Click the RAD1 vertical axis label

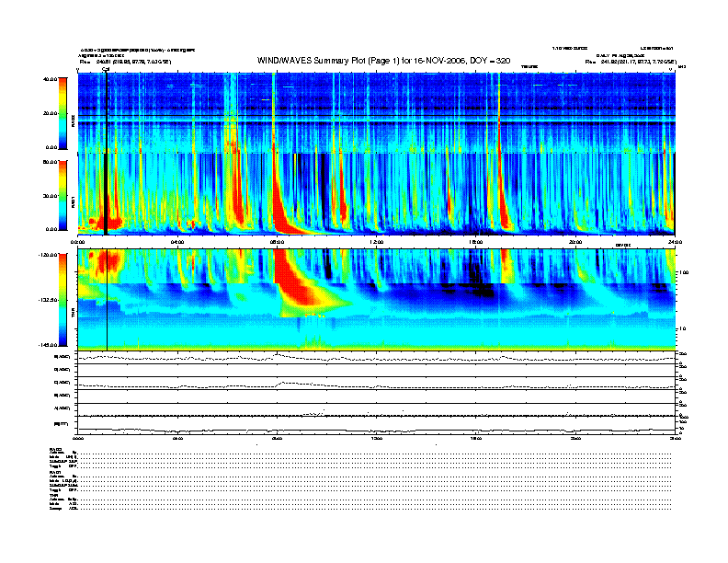pos(73,202)
